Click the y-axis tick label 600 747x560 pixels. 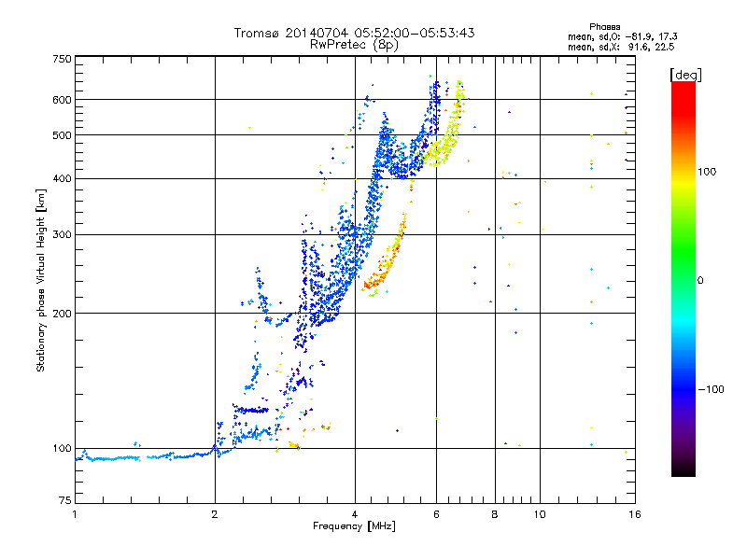[63, 100]
